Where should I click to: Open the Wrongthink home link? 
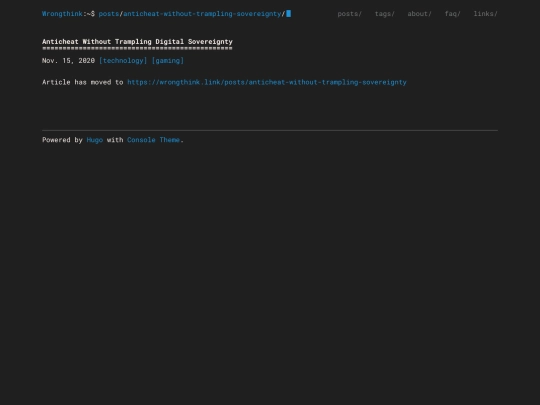(62, 14)
